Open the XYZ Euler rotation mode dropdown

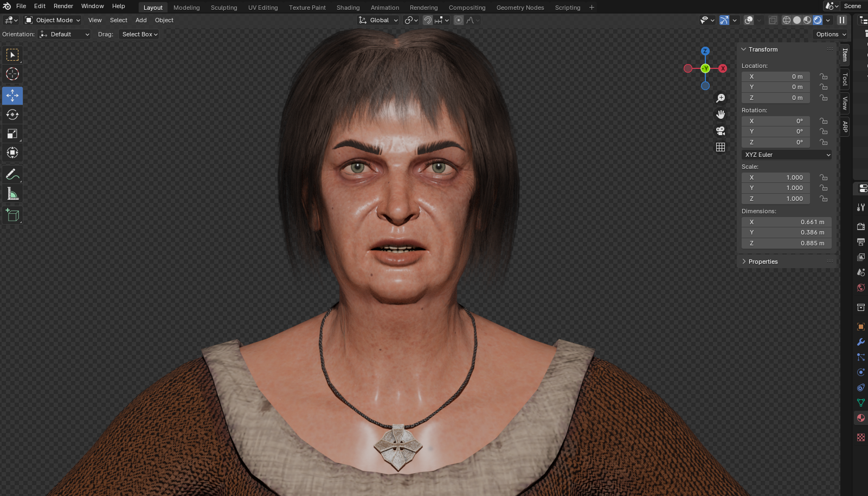click(x=786, y=155)
